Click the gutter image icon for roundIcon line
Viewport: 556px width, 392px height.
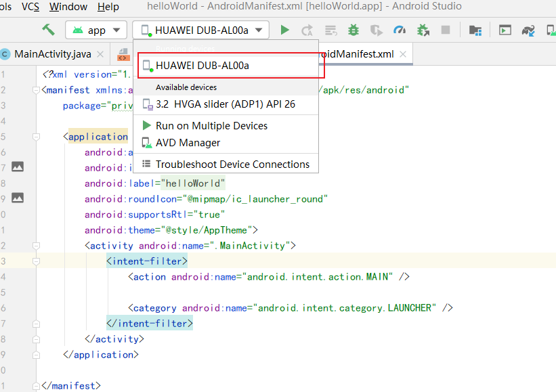[x=18, y=198]
